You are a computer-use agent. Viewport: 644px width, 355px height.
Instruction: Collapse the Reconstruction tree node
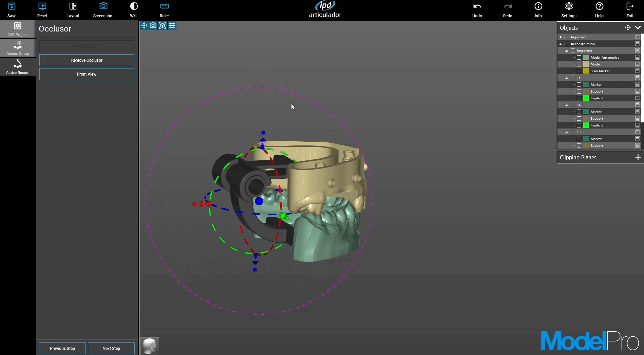(561, 44)
